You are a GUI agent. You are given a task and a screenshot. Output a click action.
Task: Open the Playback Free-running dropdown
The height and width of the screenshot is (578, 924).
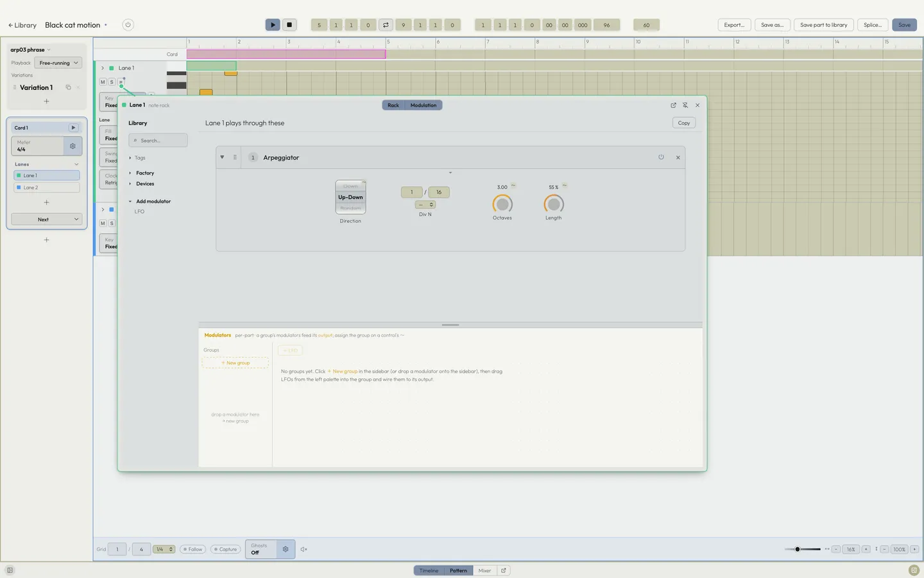pyautogui.click(x=58, y=63)
